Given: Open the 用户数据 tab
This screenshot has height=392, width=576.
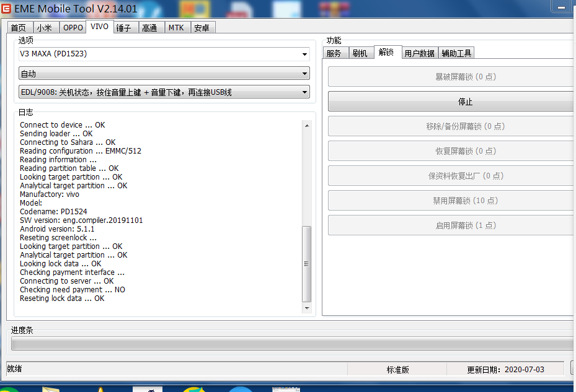Looking at the screenshot, I should (x=420, y=53).
